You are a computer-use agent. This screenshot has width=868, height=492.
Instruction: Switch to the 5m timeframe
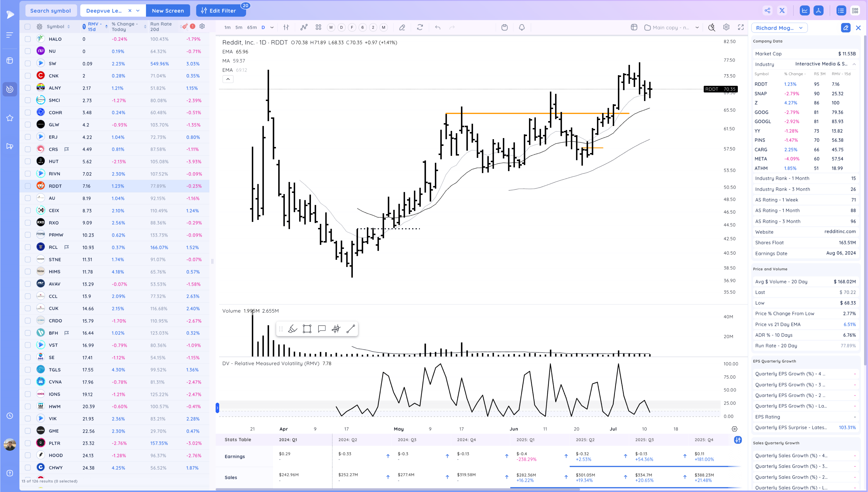(239, 27)
